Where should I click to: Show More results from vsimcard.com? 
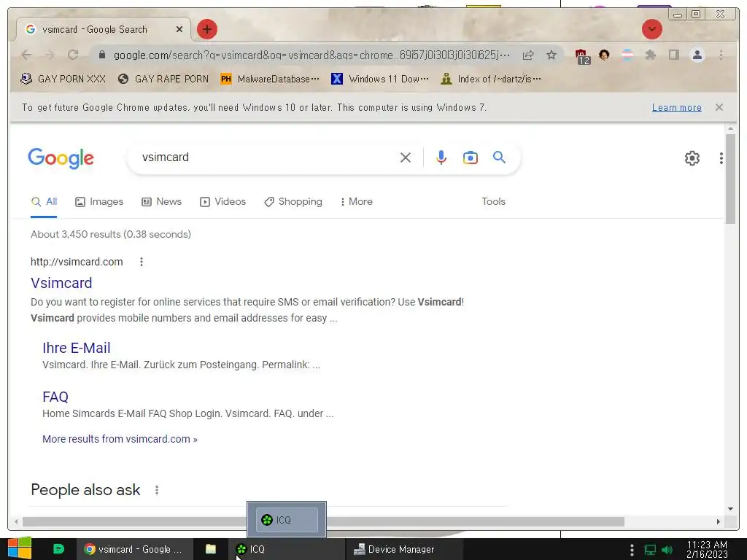click(120, 439)
